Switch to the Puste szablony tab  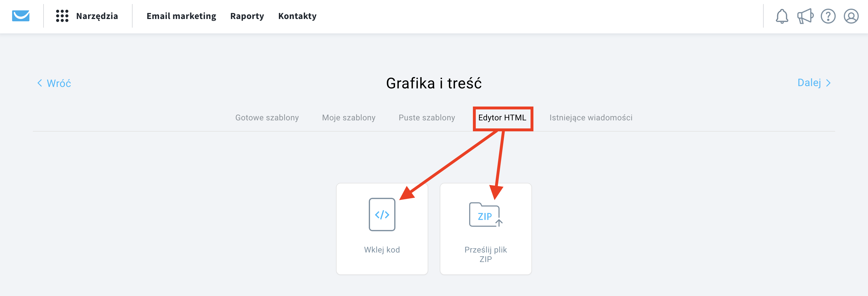tap(427, 117)
